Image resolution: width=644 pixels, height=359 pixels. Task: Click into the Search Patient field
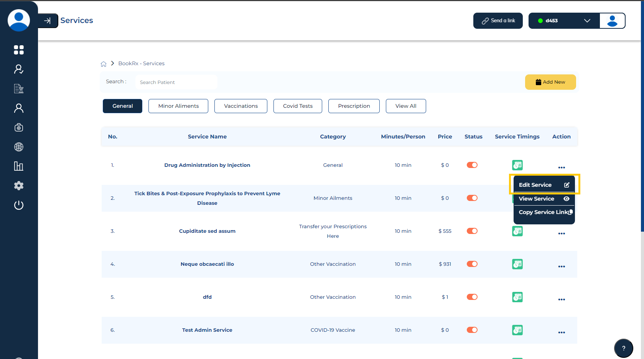coord(176,82)
